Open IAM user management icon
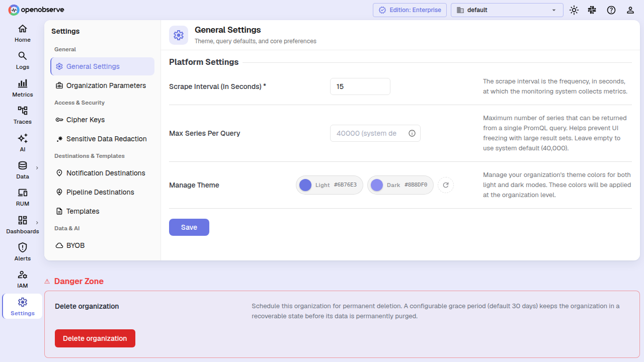Viewport: 644px width, 362px height. (23, 275)
